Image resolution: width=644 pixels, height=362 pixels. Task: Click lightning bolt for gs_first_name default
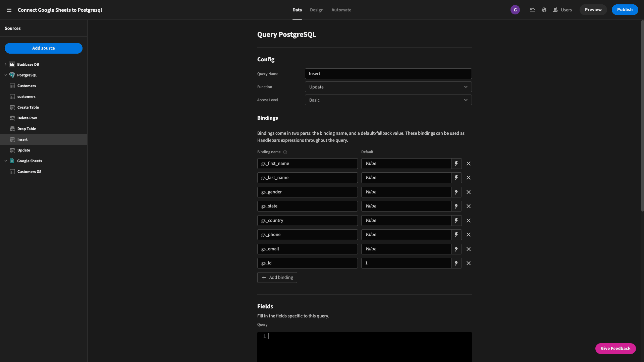click(456, 164)
